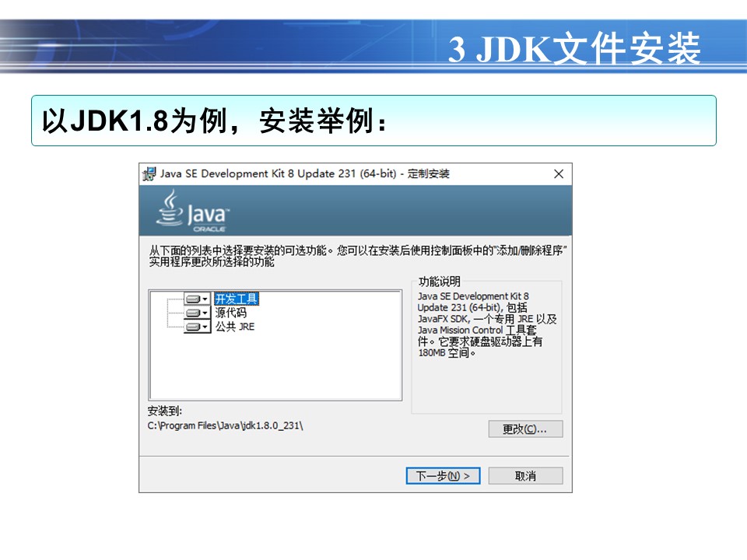This screenshot has width=747, height=560.
Task: Click the 下一步(N) > button
Action: pyautogui.click(x=443, y=476)
